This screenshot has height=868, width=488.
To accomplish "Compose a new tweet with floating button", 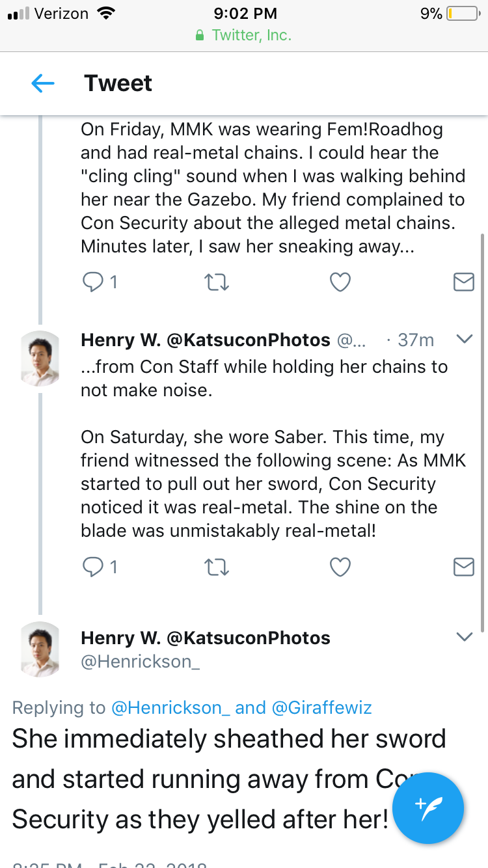I will [x=428, y=808].
